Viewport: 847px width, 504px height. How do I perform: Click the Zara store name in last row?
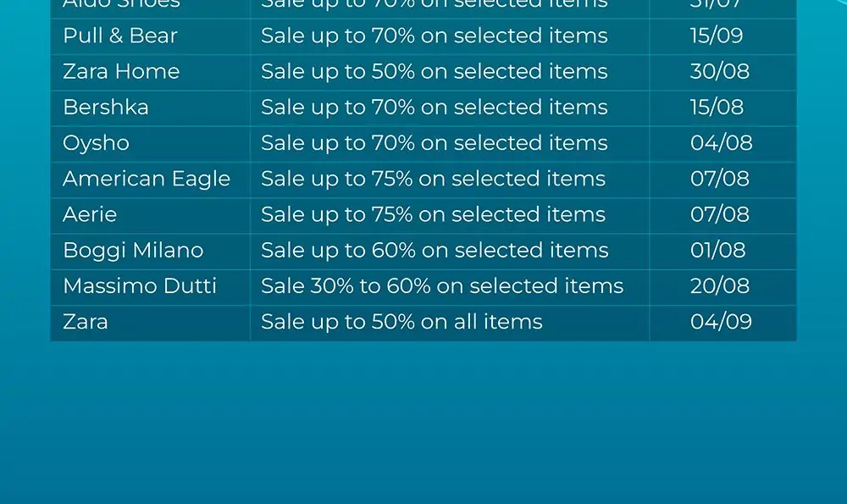[x=86, y=322]
